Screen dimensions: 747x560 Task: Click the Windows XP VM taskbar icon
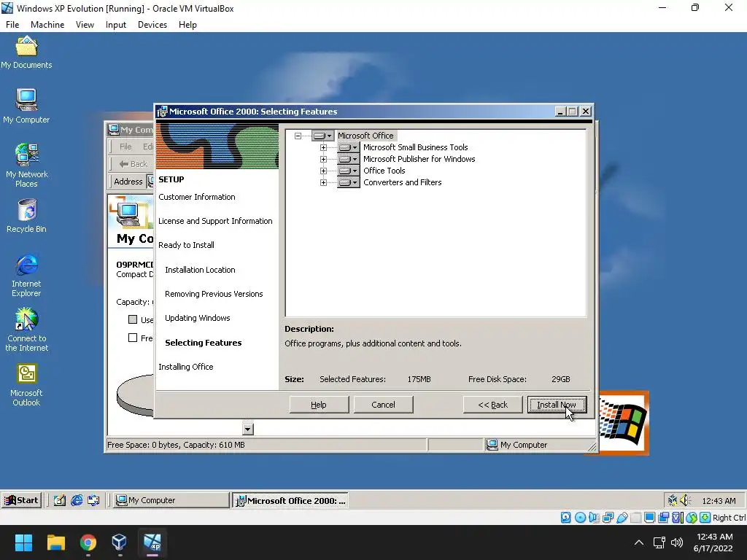click(152, 542)
